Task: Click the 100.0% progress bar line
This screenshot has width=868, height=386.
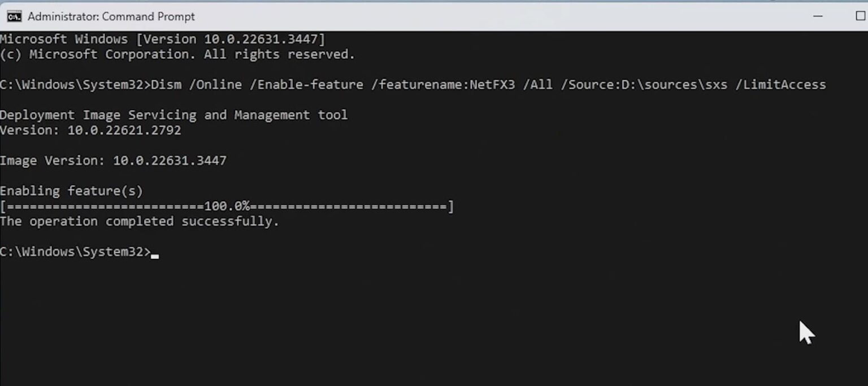Action: point(226,206)
